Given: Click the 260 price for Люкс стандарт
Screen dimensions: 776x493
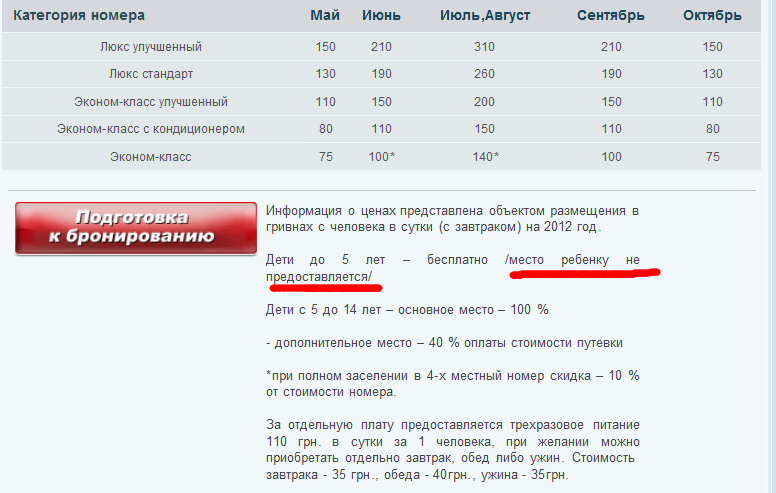Looking at the screenshot, I should (x=485, y=74).
